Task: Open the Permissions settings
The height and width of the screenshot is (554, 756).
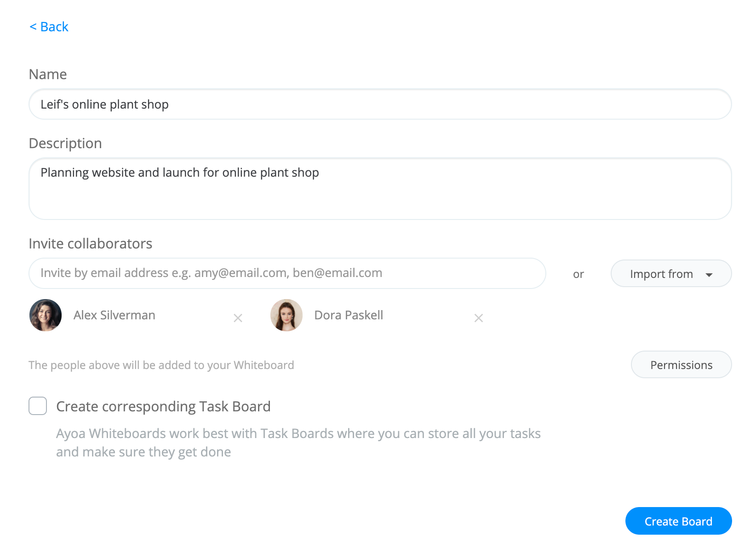Action: tap(682, 364)
